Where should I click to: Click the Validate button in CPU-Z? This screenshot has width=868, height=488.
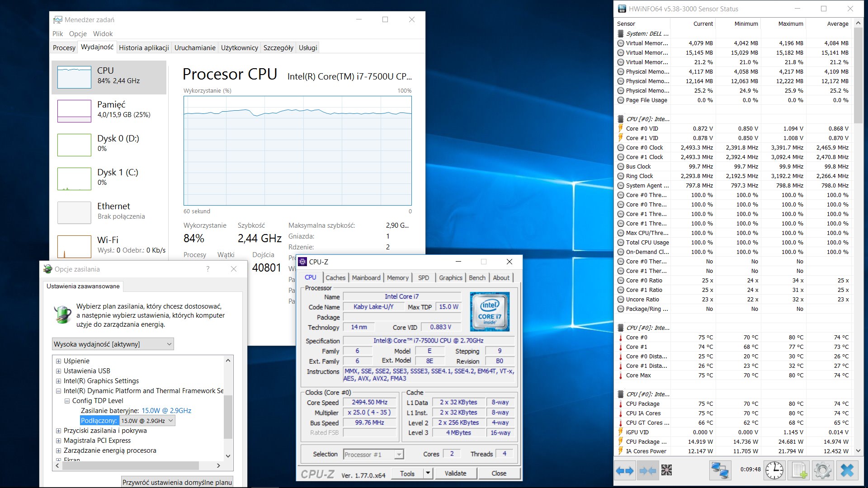pos(455,473)
